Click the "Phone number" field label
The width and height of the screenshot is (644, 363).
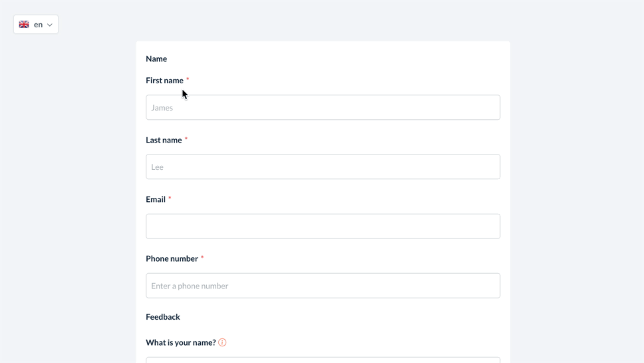tap(172, 258)
